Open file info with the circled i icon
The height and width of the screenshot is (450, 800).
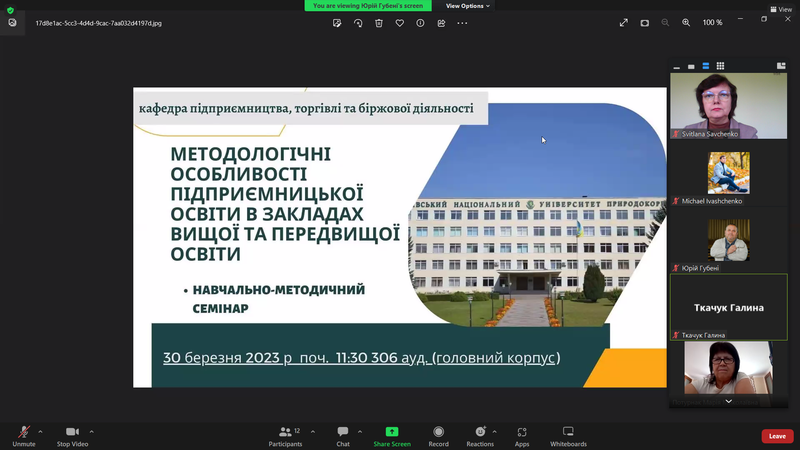420,23
